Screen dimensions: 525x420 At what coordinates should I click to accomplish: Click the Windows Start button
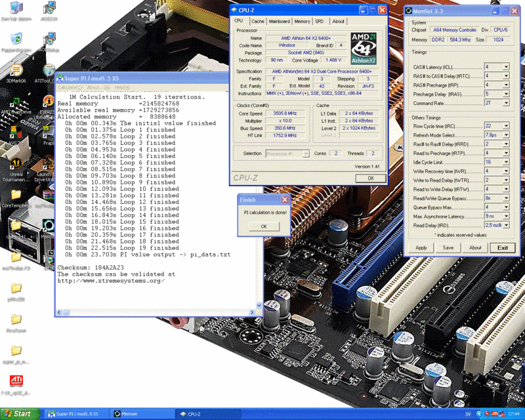click(20, 414)
